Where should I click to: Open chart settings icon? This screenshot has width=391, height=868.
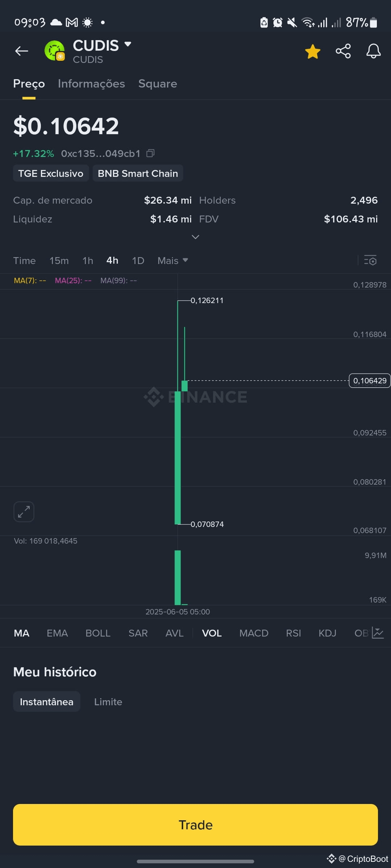pyautogui.click(x=370, y=260)
